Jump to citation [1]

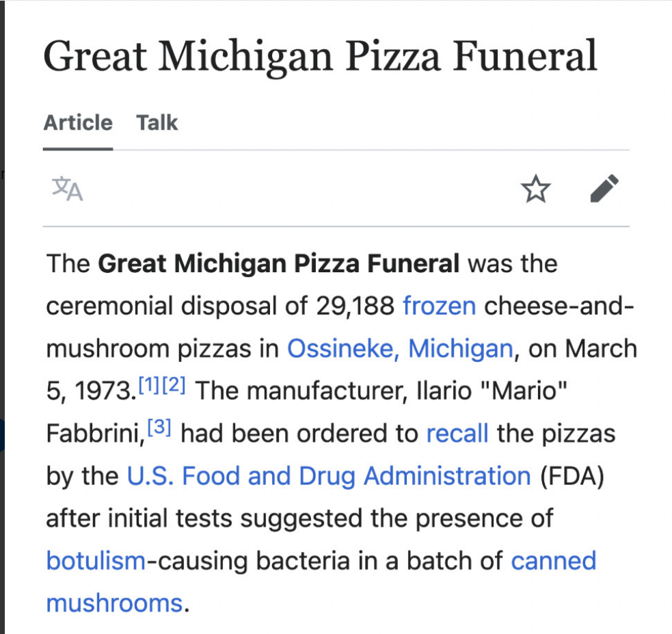[149, 384]
